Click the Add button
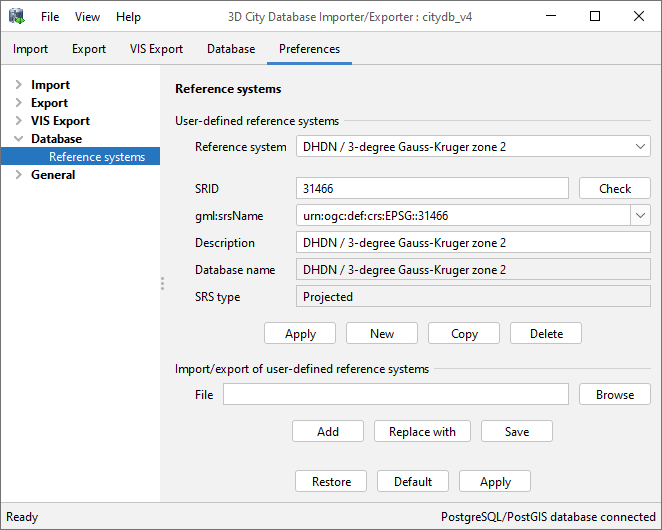 point(328,432)
